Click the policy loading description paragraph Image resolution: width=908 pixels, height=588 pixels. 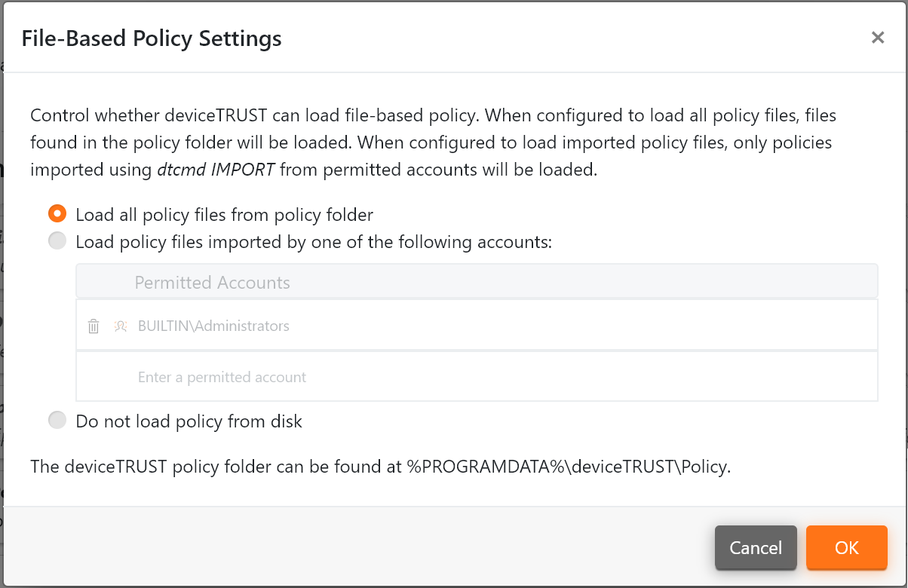tap(433, 142)
